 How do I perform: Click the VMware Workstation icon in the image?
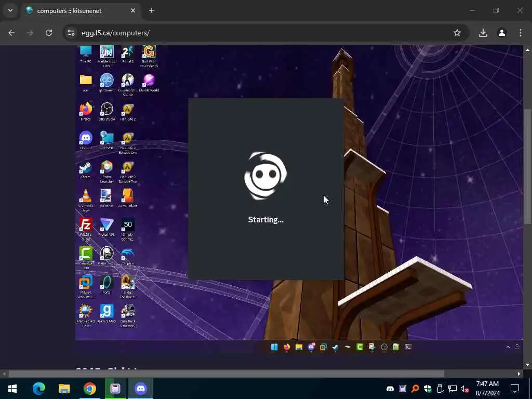pos(86,287)
